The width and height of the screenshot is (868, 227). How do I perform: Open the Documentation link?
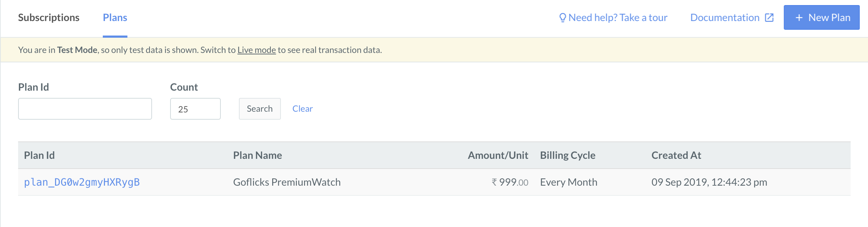click(732, 17)
